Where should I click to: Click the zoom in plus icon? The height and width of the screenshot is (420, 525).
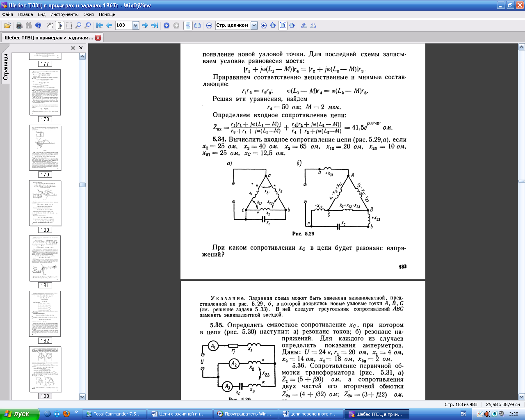click(264, 25)
